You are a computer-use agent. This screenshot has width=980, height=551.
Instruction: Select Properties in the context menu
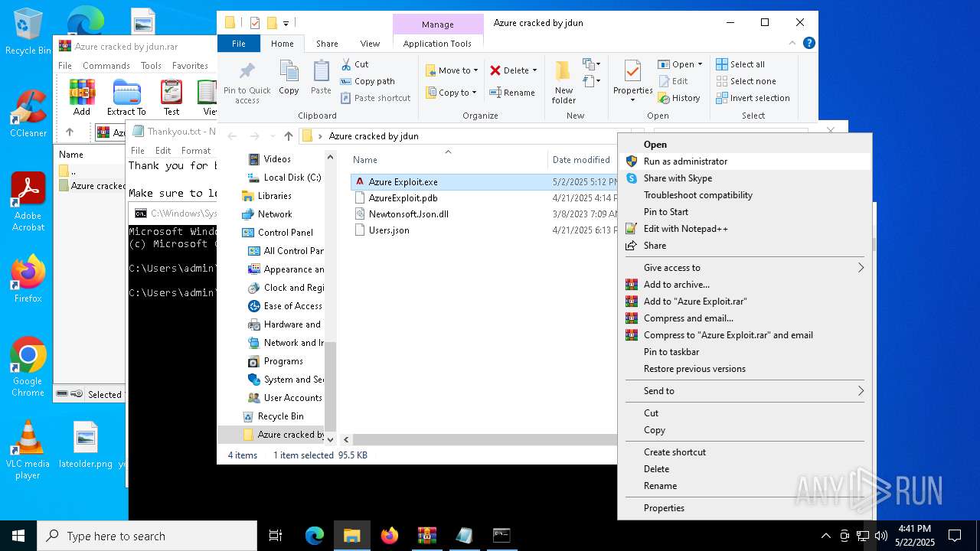pyautogui.click(x=744, y=508)
